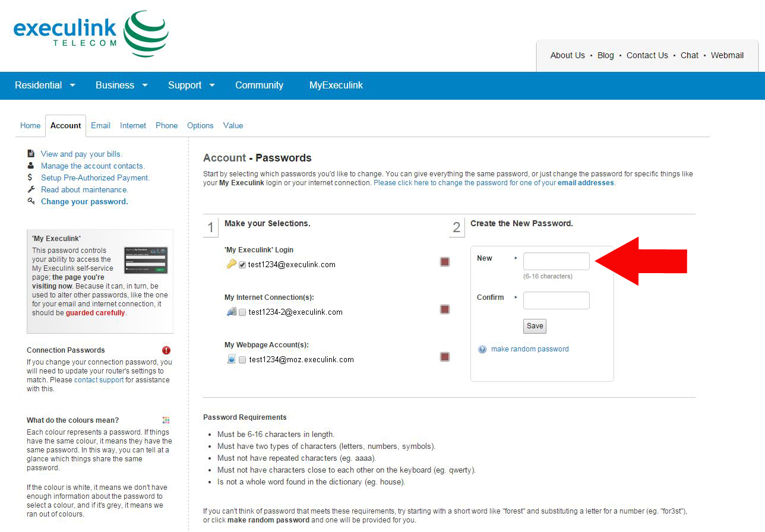The width and height of the screenshot is (765, 532).
Task: Click the colour swatch for test1234-2@execulink.com
Action: [445, 309]
